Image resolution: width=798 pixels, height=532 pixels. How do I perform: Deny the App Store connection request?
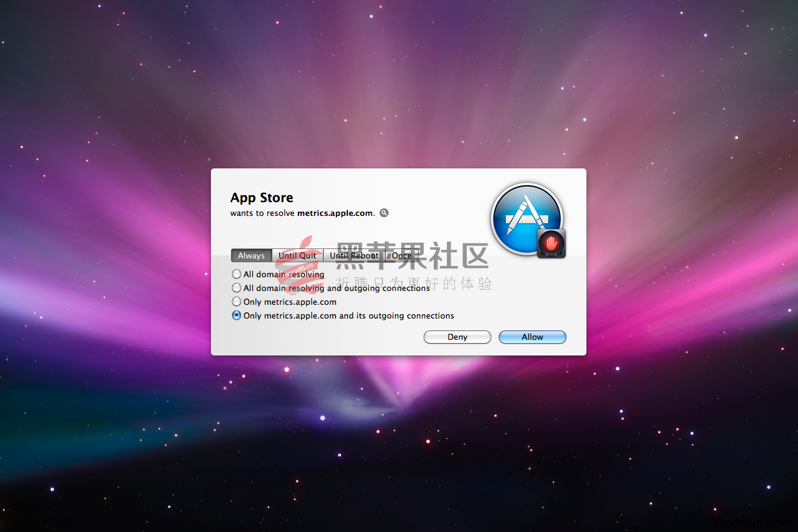tap(458, 337)
